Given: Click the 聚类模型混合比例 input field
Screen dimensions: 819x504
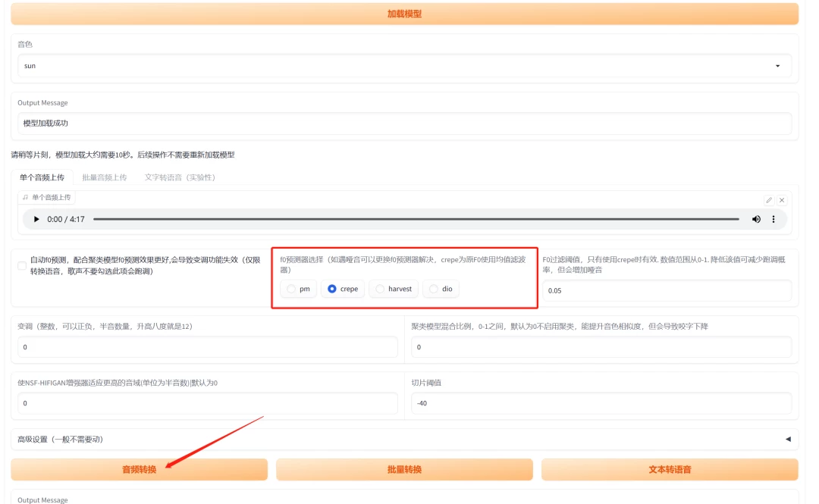Looking at the screenshot, I should 601,347.
